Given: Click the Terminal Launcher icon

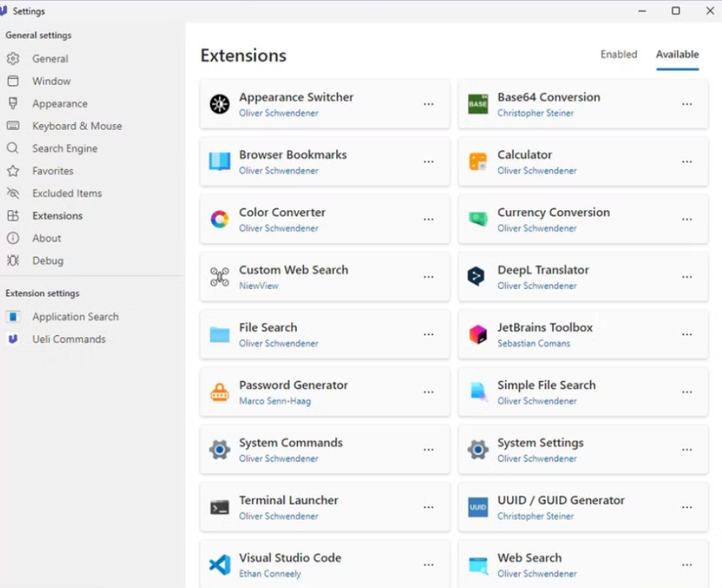Looking at the screenshot, I should [219, 508].
